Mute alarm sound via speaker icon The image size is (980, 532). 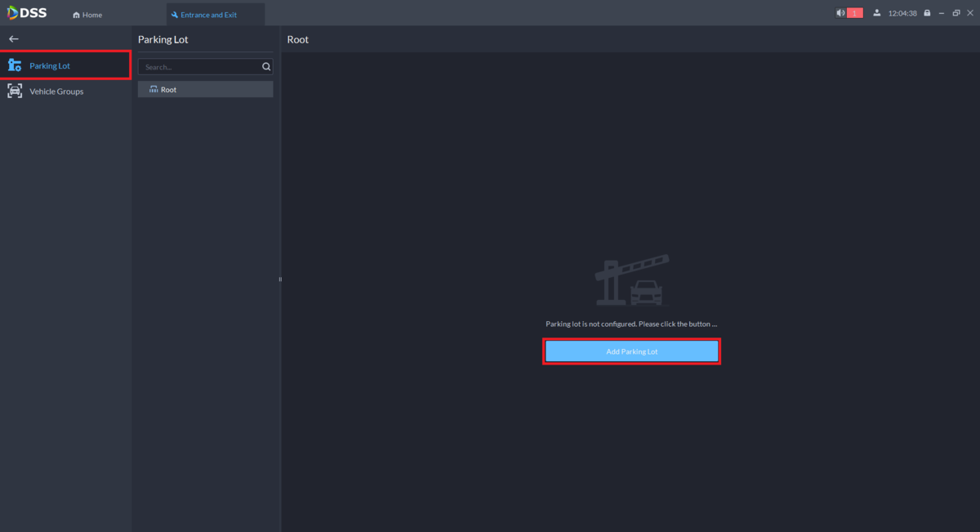(x=840, y=13)
